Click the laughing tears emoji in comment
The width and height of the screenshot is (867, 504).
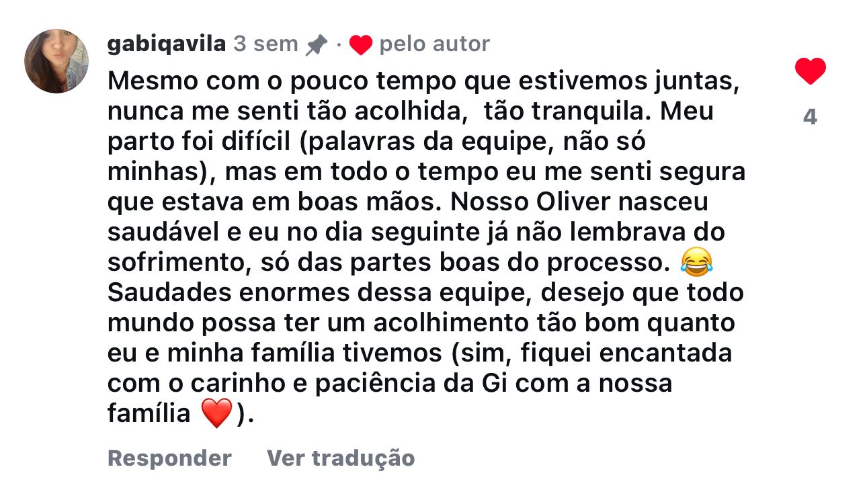(696, 261)
